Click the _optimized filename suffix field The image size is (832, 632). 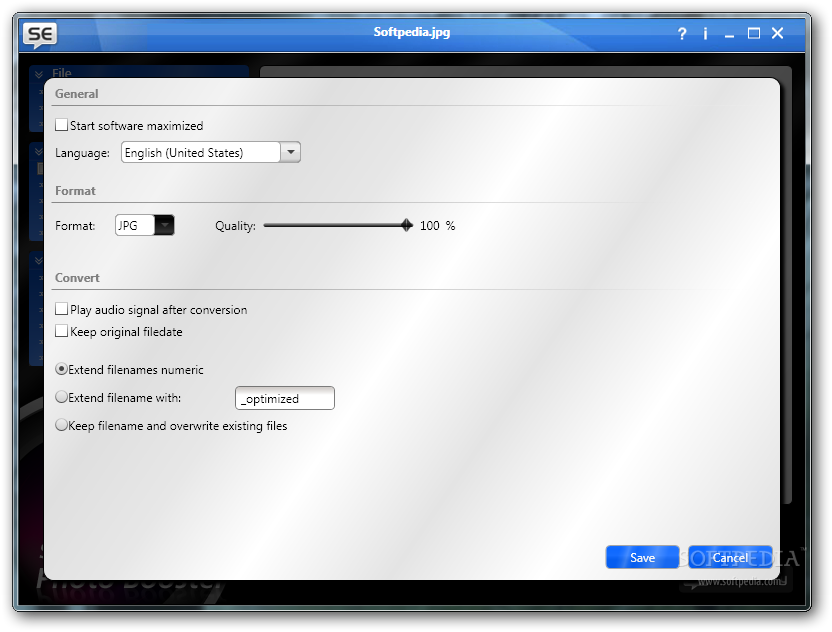click(284, 398)
